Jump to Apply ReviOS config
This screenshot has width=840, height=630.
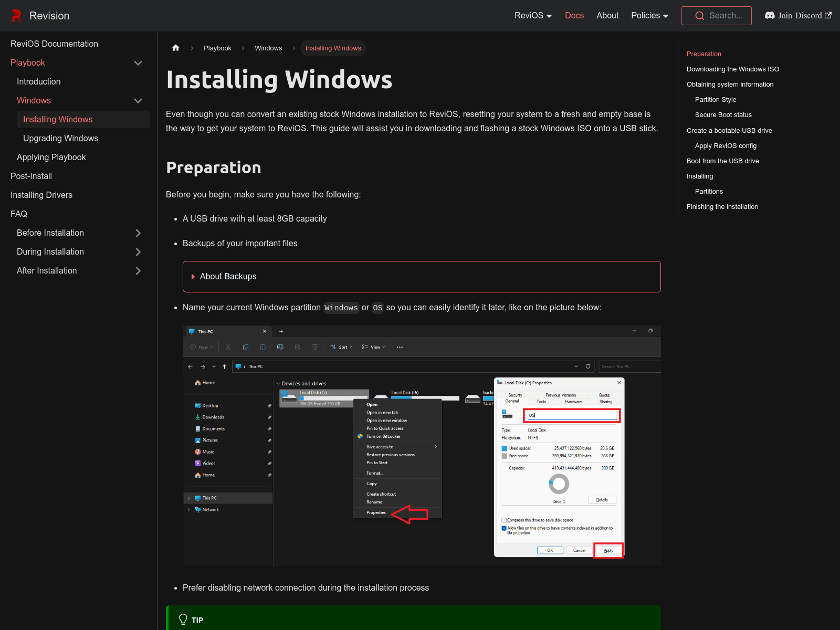coord(726,146)
